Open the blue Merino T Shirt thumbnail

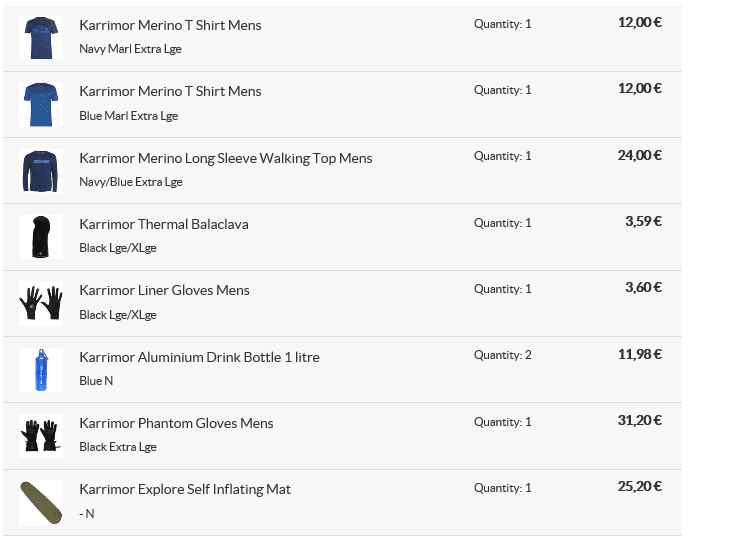coord(41,104)
